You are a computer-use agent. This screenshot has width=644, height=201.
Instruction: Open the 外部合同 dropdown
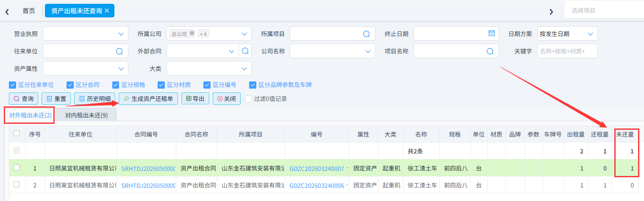pyautogui.click(x=231, y=51)
